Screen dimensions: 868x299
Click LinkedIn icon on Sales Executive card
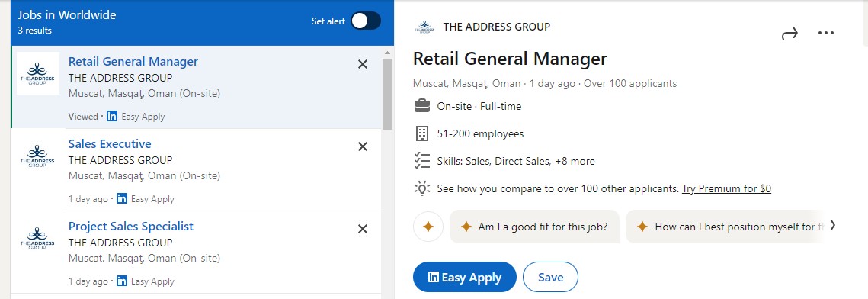click(122, 199)
